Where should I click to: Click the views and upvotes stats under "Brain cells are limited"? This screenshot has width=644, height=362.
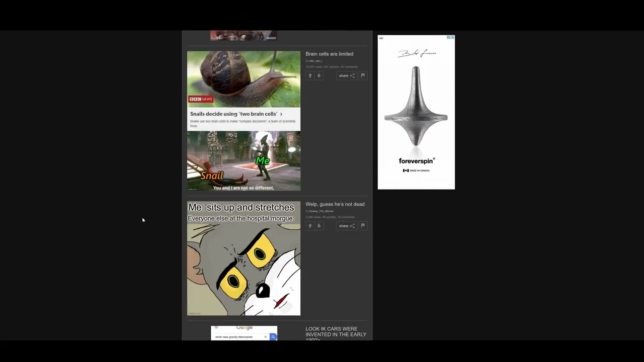(332, 67)
